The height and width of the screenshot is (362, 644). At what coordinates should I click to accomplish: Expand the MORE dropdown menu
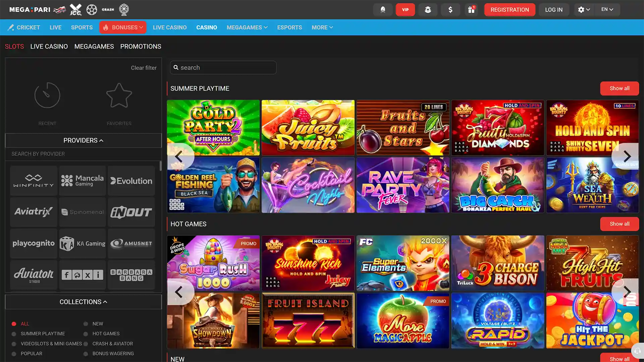(x=322, y=27)
